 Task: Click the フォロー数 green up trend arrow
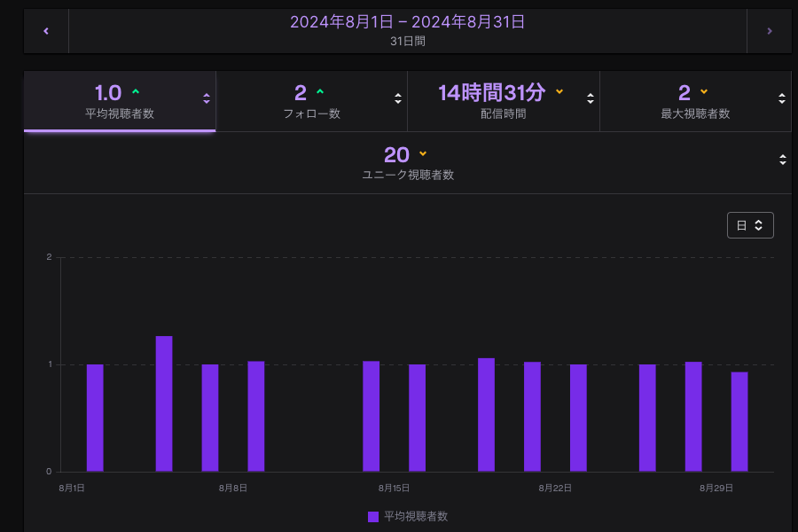[x=320, y=91]
